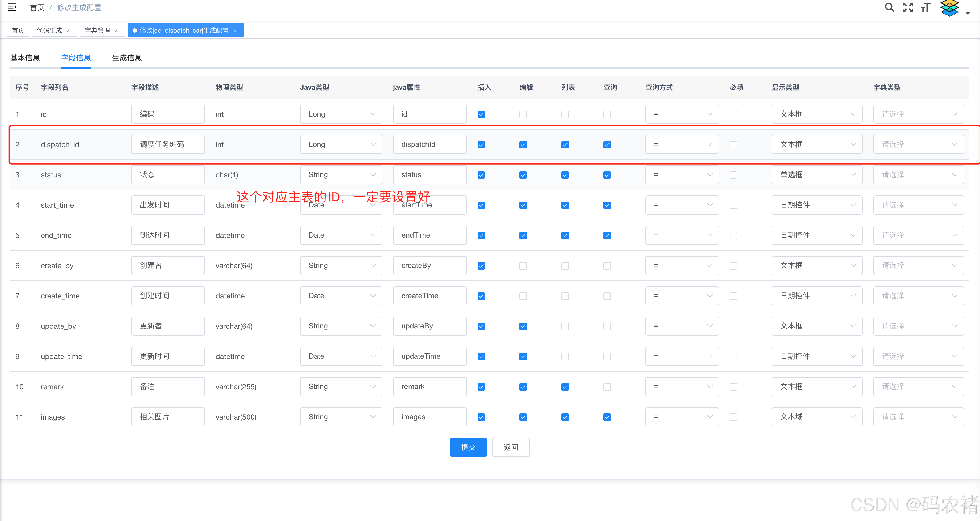The image size is (980, 521).
Task: Click the 字典类型 column header
Action: (887, 87)
